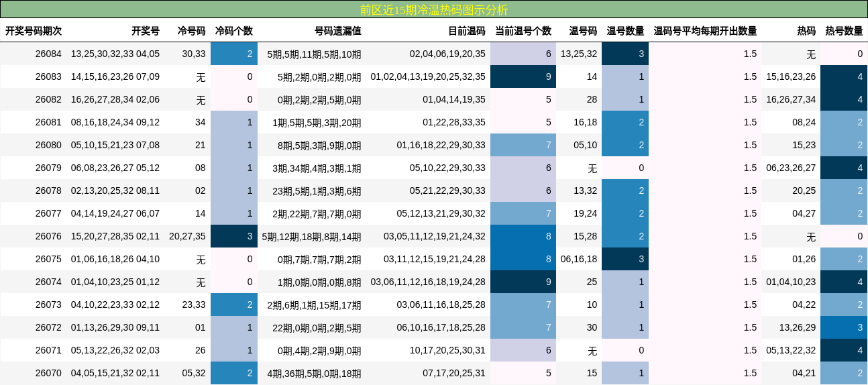Click draw period cell 26075

(48, 259)
